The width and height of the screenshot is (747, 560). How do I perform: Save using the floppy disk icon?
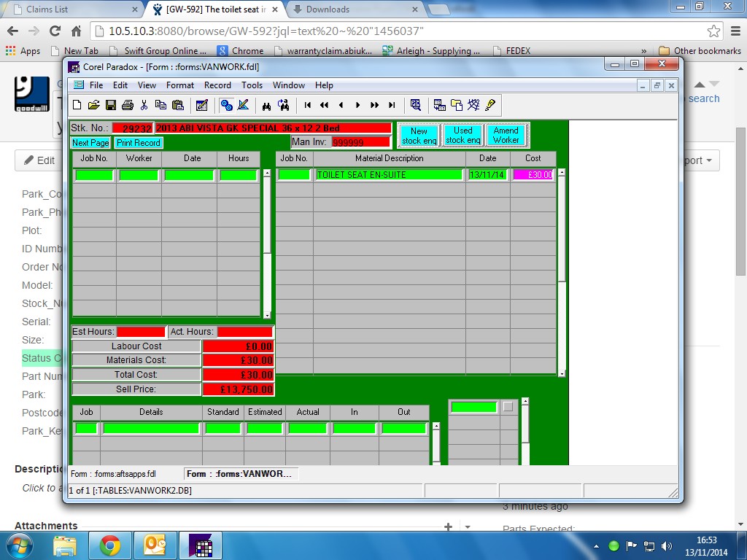[x=111, y=105]
